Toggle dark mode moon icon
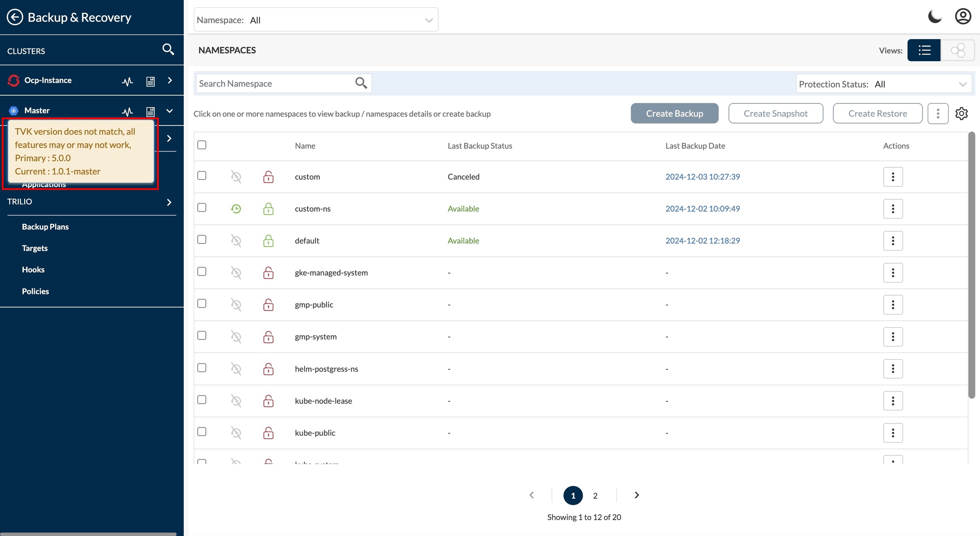This screenshot has height=536, width=980. [x=934, y=17]
